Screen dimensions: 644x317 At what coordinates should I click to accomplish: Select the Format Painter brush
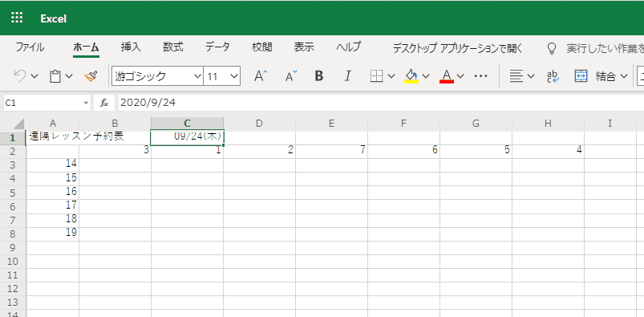[x=91, y=76]
